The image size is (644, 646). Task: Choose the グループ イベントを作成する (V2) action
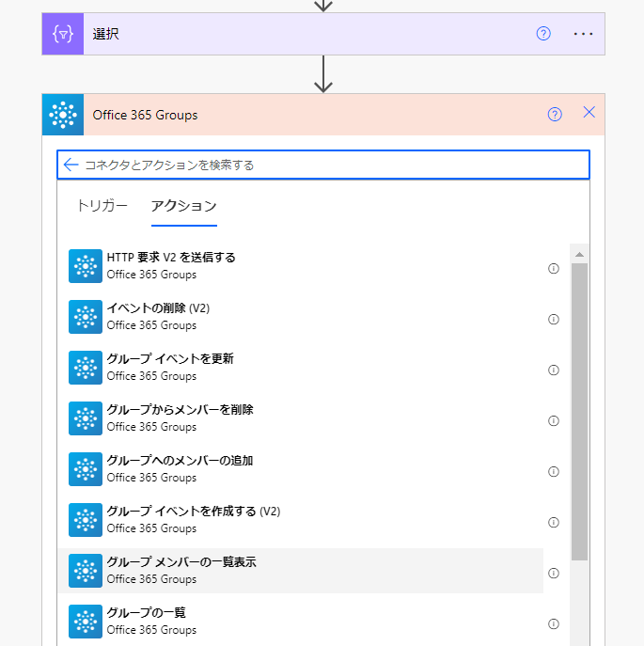tap(301, 520)
